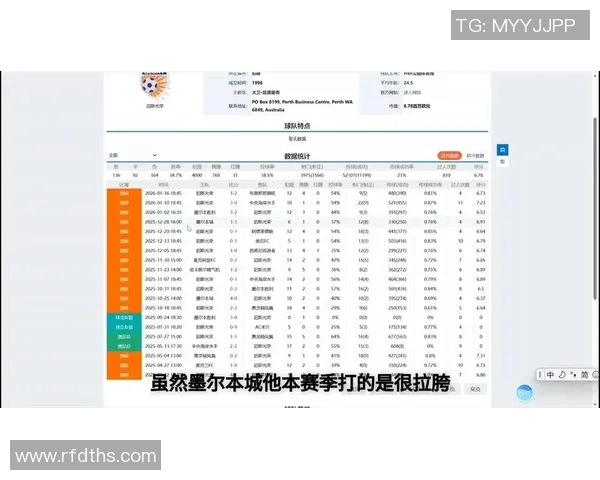Open the emoji face in the IME toolbar

click(595, 375)
